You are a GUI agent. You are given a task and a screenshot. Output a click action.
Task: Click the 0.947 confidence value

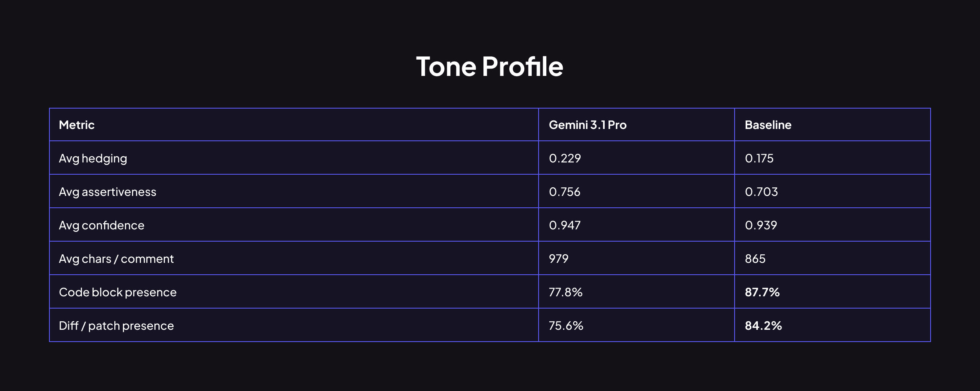tap(564, 225)
